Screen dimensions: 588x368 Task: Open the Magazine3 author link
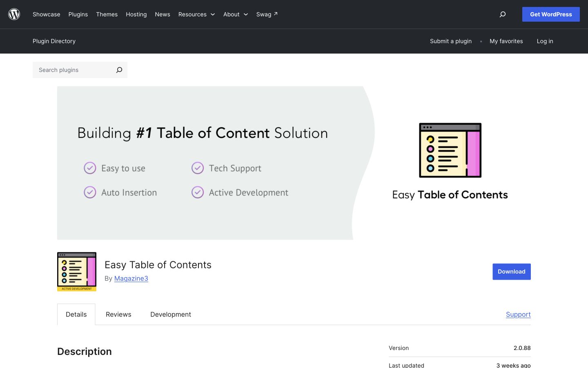point(131,278)
